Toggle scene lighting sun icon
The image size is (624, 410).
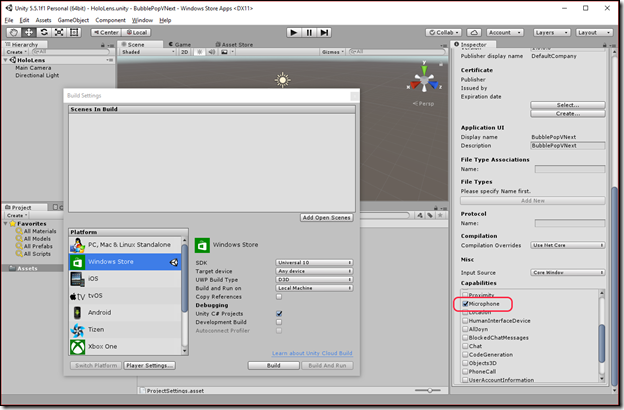point(200,52)
